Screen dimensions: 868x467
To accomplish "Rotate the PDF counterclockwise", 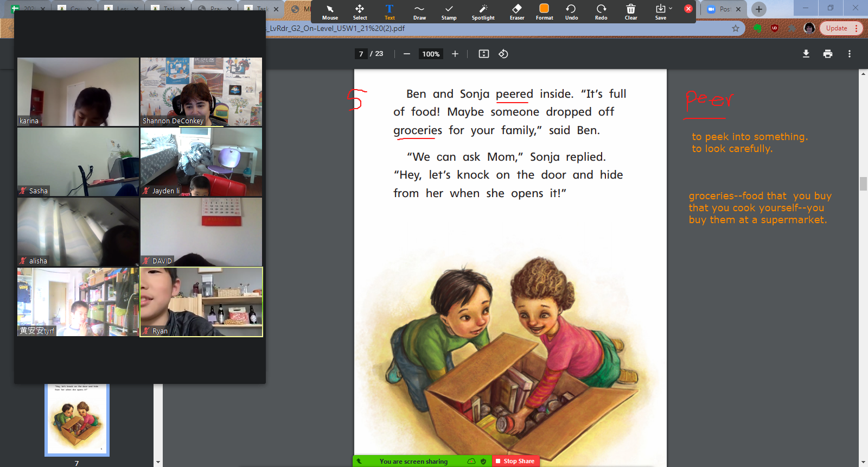I will pos(503,54).
